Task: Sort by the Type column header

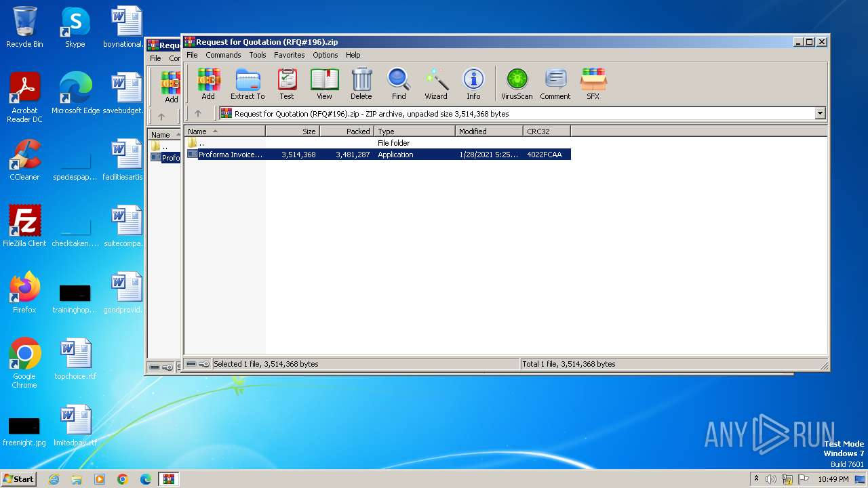Action: click(x=414, y=131)
